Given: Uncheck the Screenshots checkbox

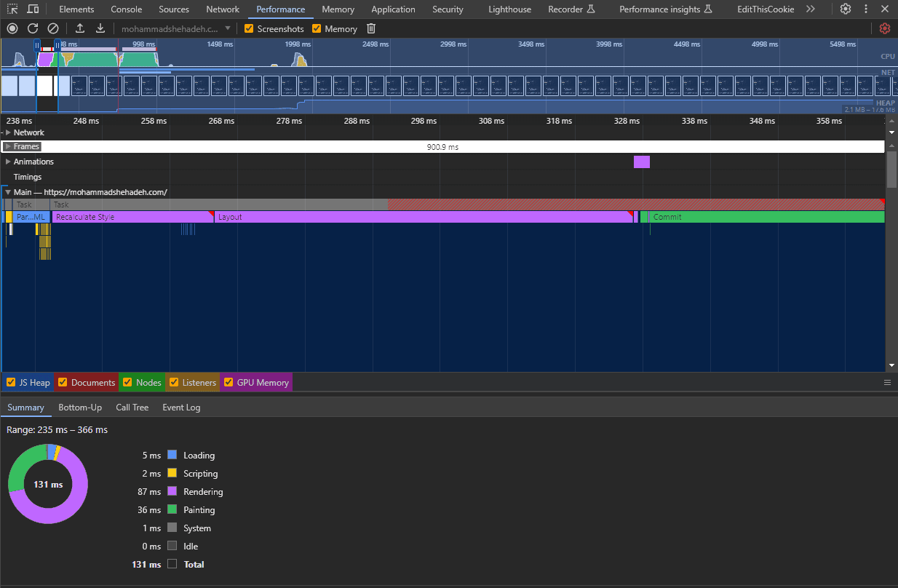Looking at the screenshot, I should (248, 28).
